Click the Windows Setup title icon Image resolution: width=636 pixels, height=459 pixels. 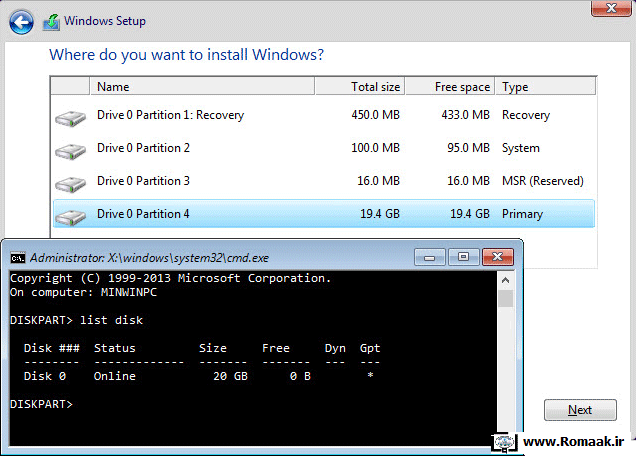tap(52, 22)
